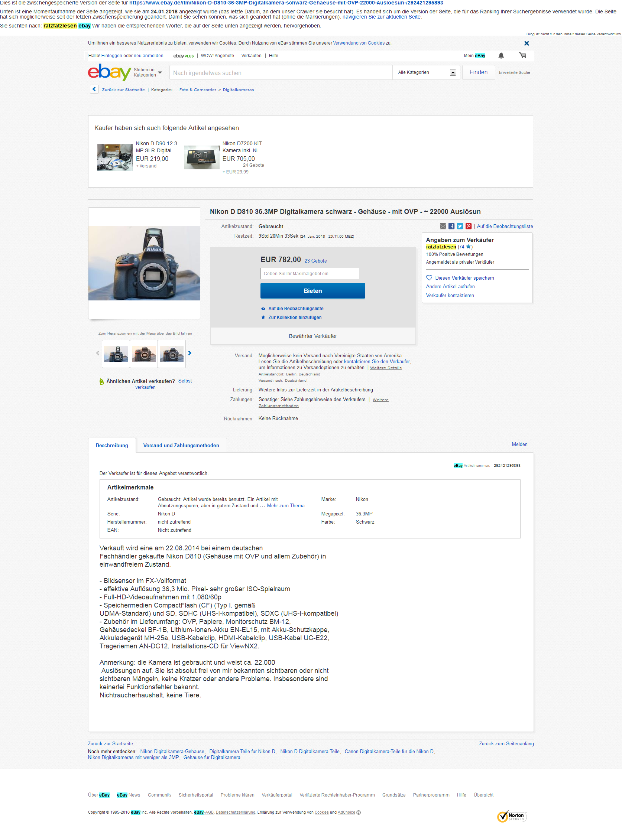This screenshot has width=622, height=840.
Task: Share the listing via email icon
Action: coord(443,226)
